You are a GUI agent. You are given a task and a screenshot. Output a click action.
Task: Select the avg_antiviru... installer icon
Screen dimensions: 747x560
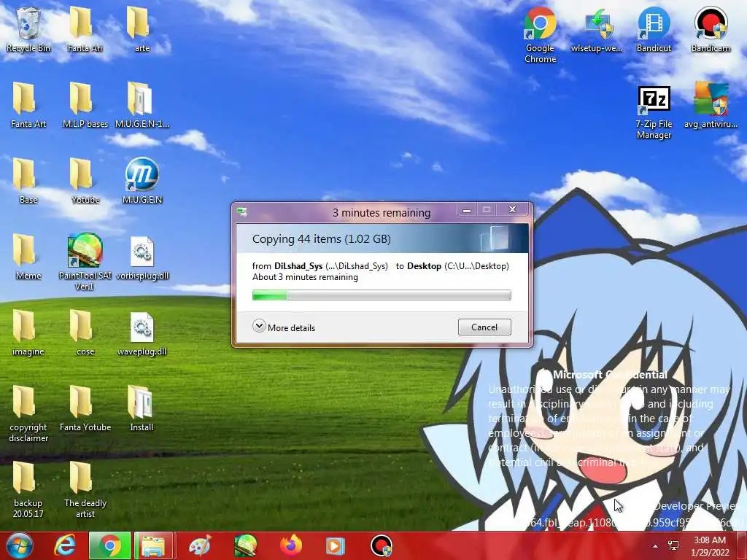tap(711, 106)
